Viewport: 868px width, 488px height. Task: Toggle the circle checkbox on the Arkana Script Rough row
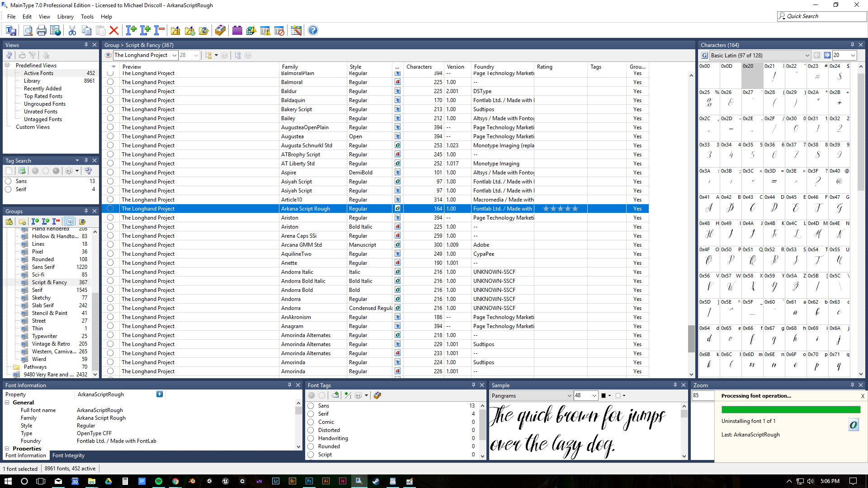110,209
